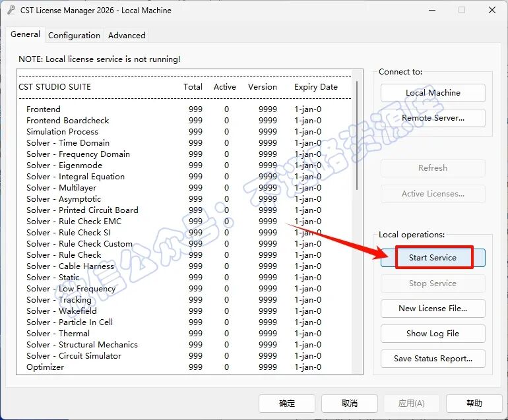Select Solver - Structural Mechanics row
Image resolution: width=508 pixels, height=420 pixels.
174,345
